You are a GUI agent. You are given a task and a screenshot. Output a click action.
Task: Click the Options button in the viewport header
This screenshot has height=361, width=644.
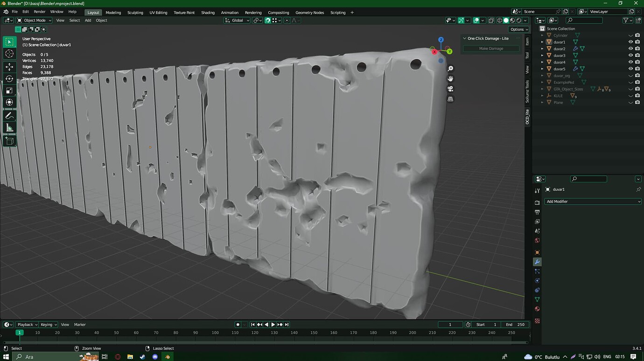coord(518,29)
